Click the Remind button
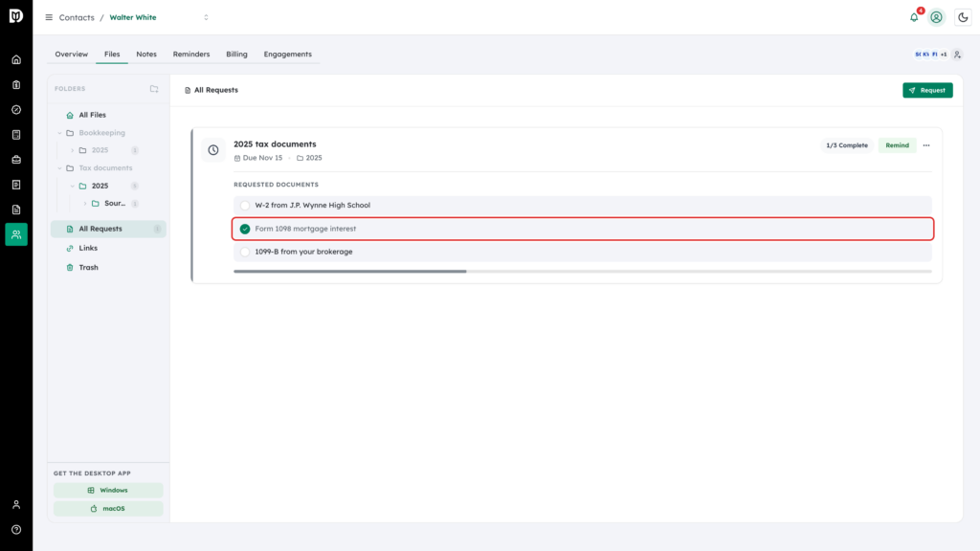Viewport: 980px width, 551px height. [x=897, y=145]
